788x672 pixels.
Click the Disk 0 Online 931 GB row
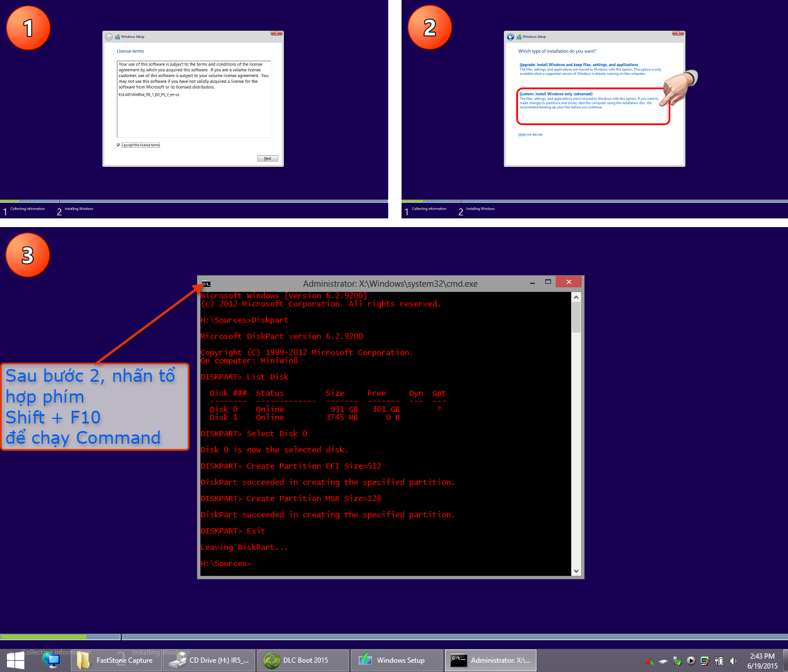[326, 409]
